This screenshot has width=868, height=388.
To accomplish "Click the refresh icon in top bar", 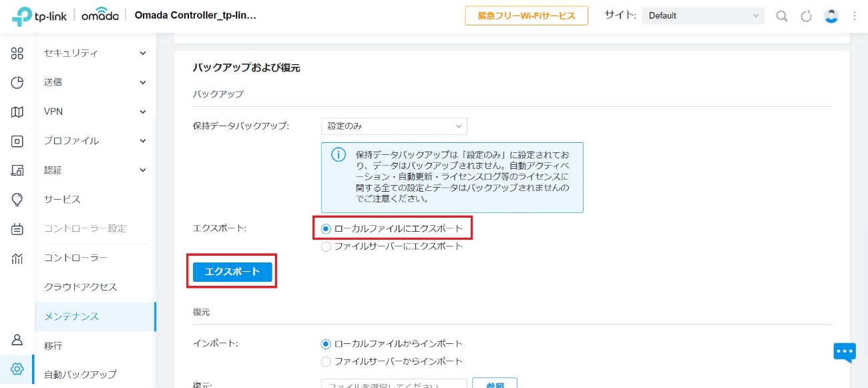I will click(x=806, y=16).
